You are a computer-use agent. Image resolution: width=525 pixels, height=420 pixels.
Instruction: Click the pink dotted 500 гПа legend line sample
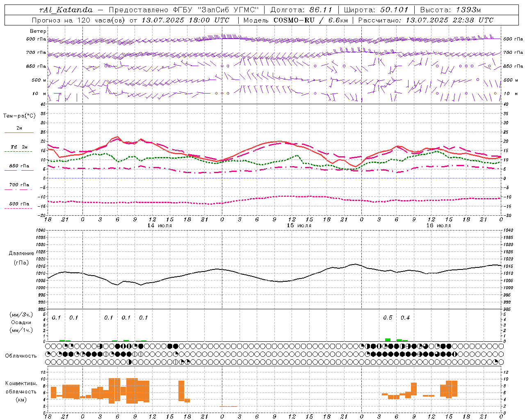tap(18, 208)
